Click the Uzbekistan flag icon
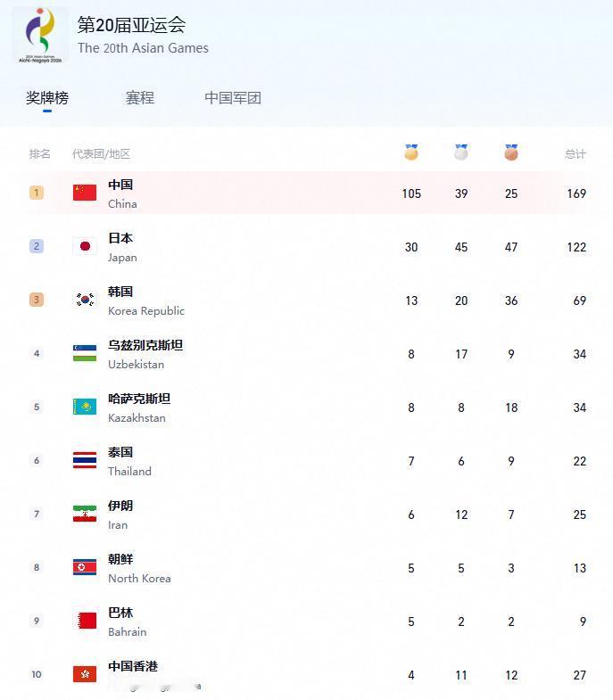 tap(85, 353)
